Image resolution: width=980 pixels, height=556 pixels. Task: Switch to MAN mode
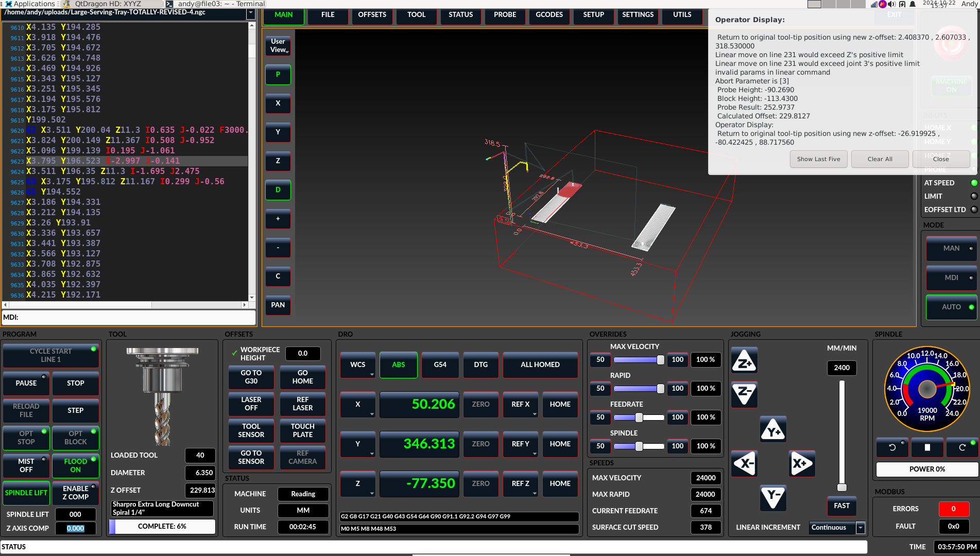951,249
